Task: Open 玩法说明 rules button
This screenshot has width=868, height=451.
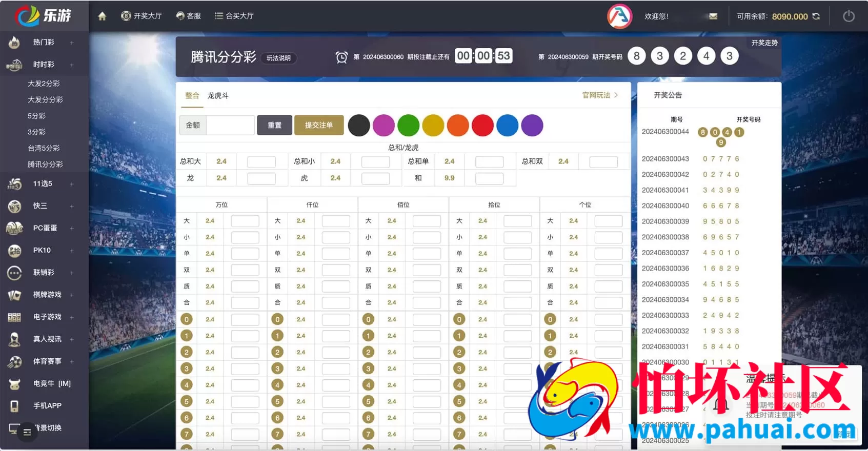Action: point(278,58)
